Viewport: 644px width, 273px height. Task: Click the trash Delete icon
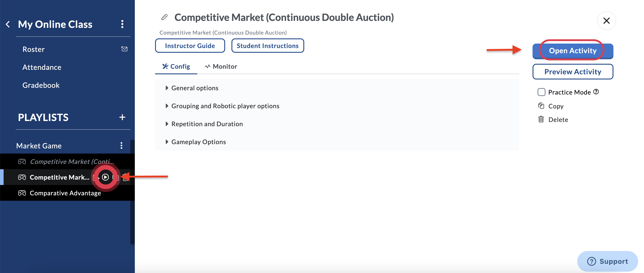[x=541, y=119]
